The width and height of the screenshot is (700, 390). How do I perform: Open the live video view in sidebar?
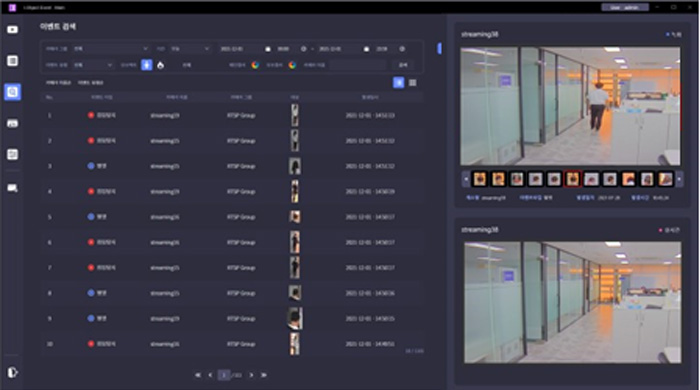coord(12,29)
